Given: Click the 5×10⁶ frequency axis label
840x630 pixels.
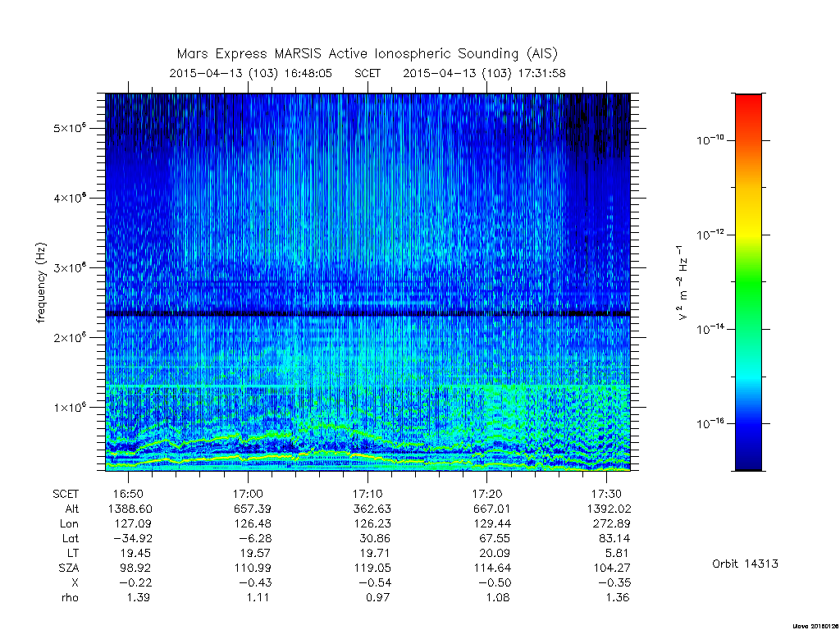Looking at the screenshot, I should [71, 128].
